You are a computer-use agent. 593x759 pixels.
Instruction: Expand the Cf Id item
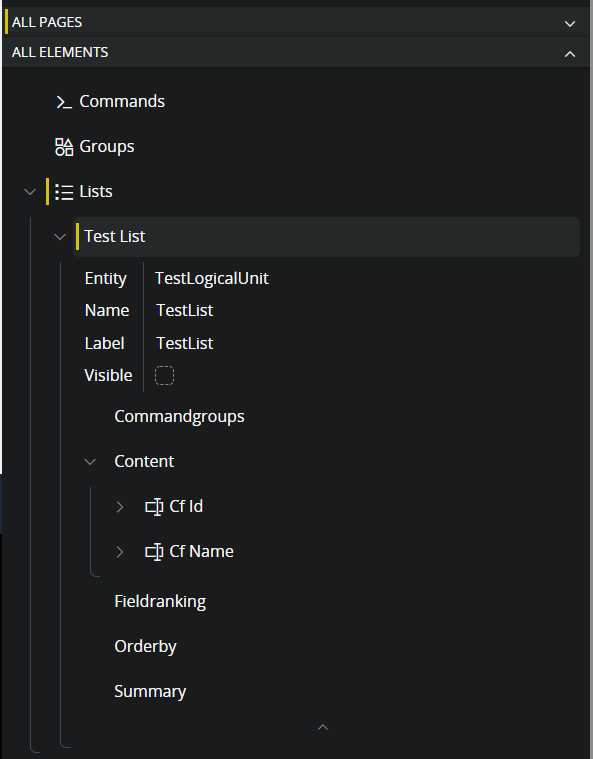pos(120,507)
